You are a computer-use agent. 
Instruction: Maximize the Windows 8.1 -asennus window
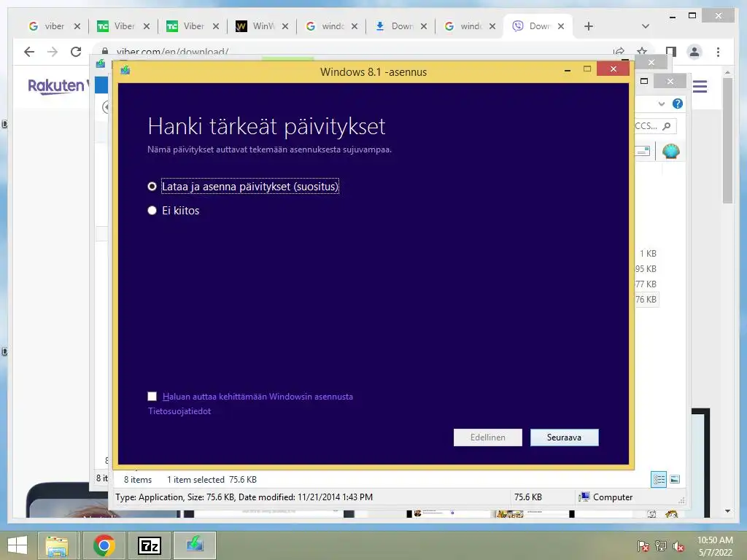click(587, 69)
